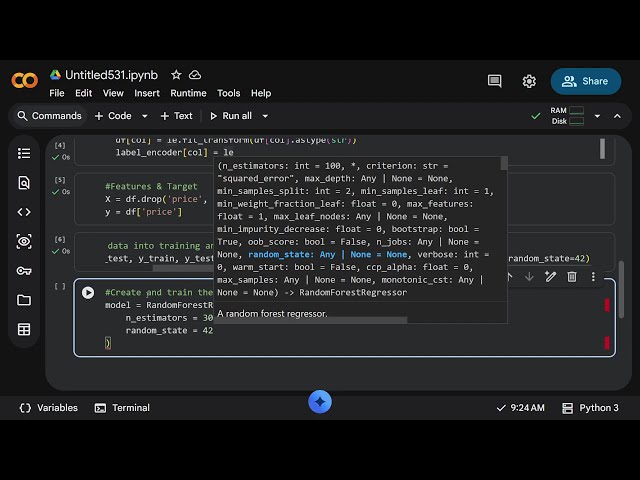Open the Runtime menu
The image size is (640, 480).
click(188, 93)
